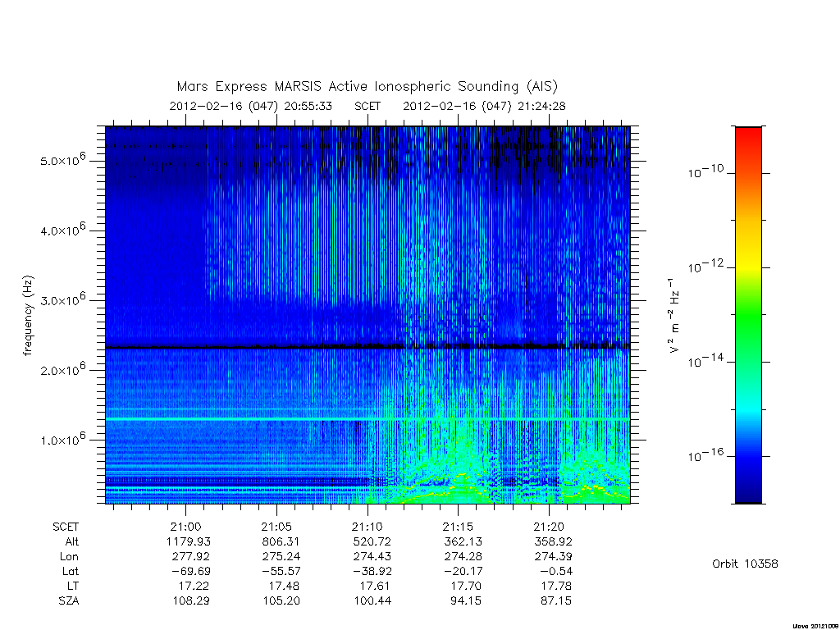Click the red top of the colorbar
The height and width of the screenshot is (630, 840).
click(748, 135)
